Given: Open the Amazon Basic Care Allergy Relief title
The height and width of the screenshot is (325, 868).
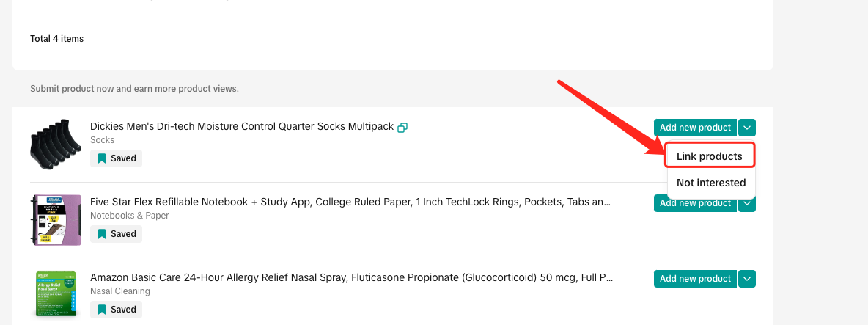Looking at the screenshot, I should [351, 277].
